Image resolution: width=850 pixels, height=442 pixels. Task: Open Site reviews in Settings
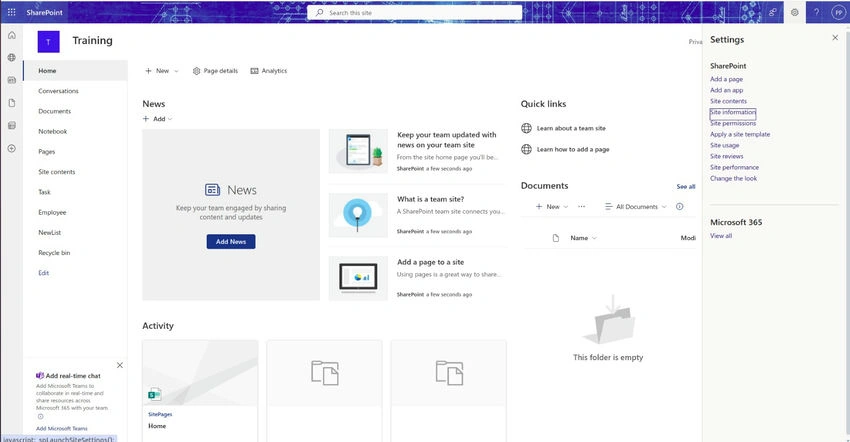click(x=727, y=156)
